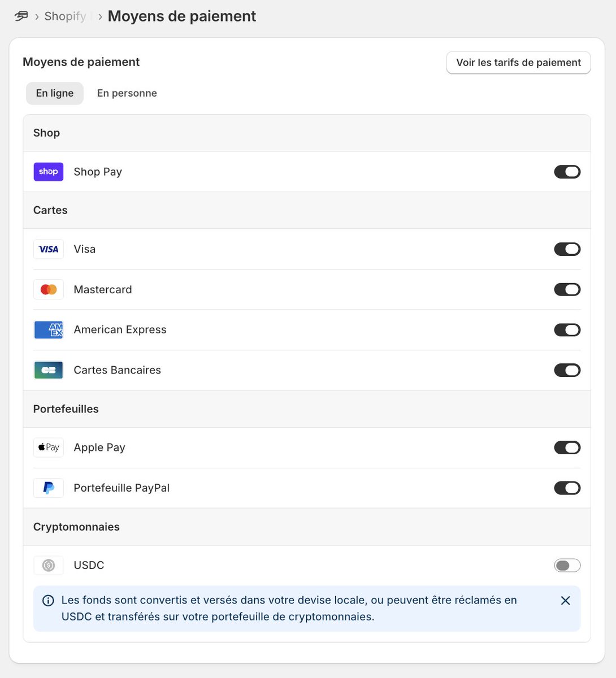Click the American Express label text
This screenshot has height=678, width=616.
click(x=120, y=330)
